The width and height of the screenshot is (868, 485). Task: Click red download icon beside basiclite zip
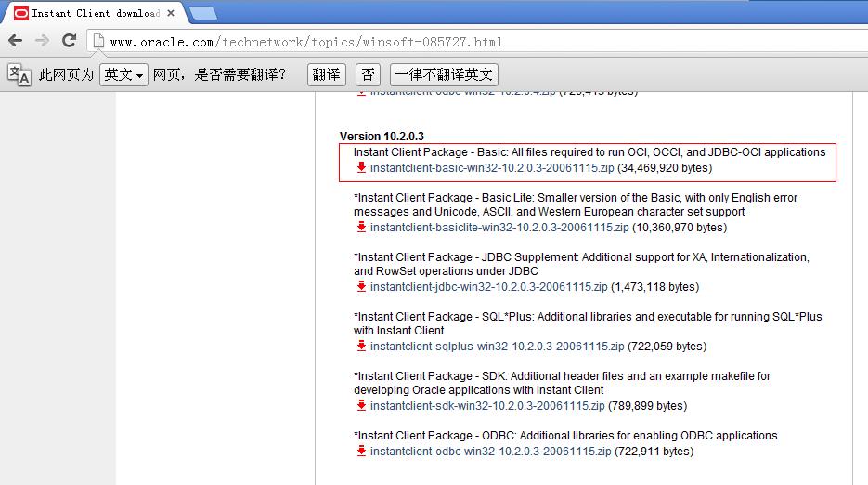361,227
